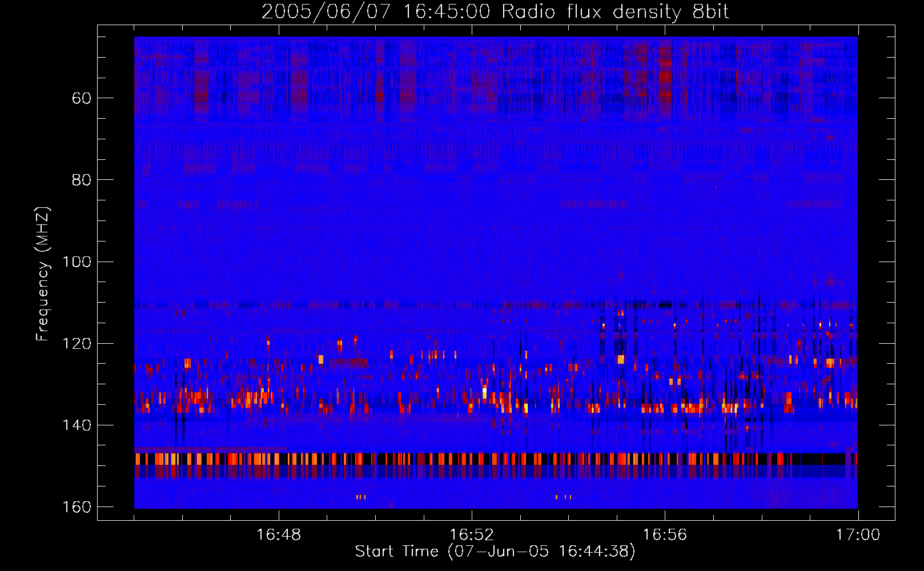Click the frequency tick label "80"

82,180
